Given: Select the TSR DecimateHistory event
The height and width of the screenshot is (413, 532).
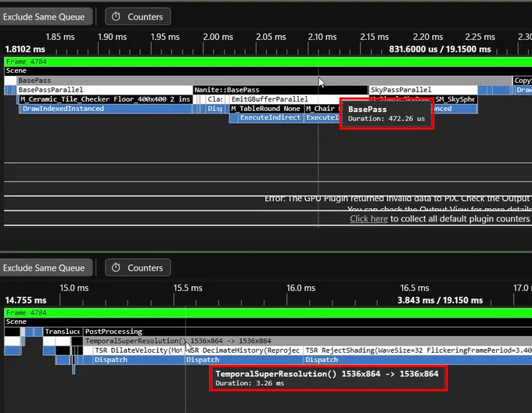Looking at the screenshot, I should [x=243, y=350].
